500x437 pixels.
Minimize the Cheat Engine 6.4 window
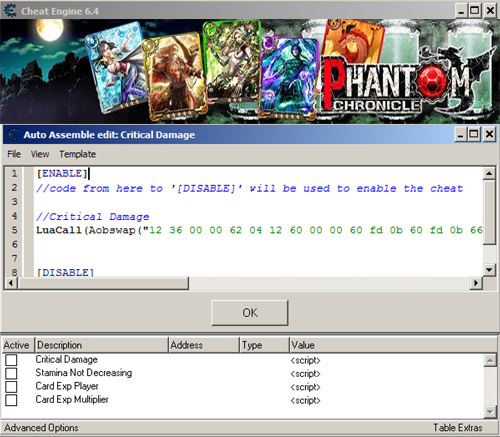click(461, 11)
